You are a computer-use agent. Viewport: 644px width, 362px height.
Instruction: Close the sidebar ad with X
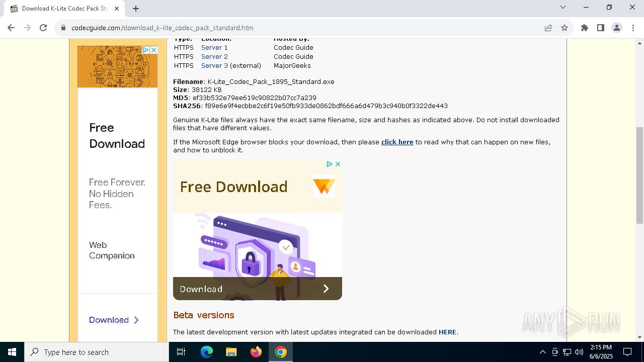pyautogui.click(x=154, y=50)
